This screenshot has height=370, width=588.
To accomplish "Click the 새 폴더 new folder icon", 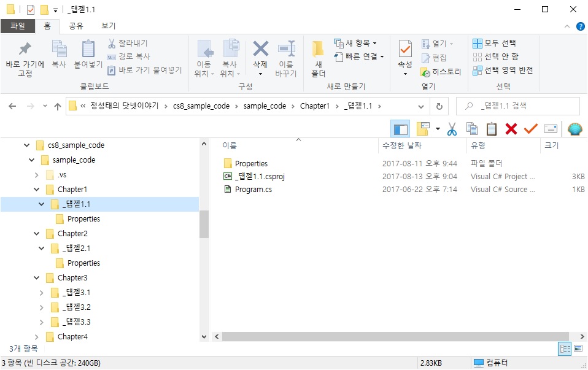I will click(x=318, y=58).
